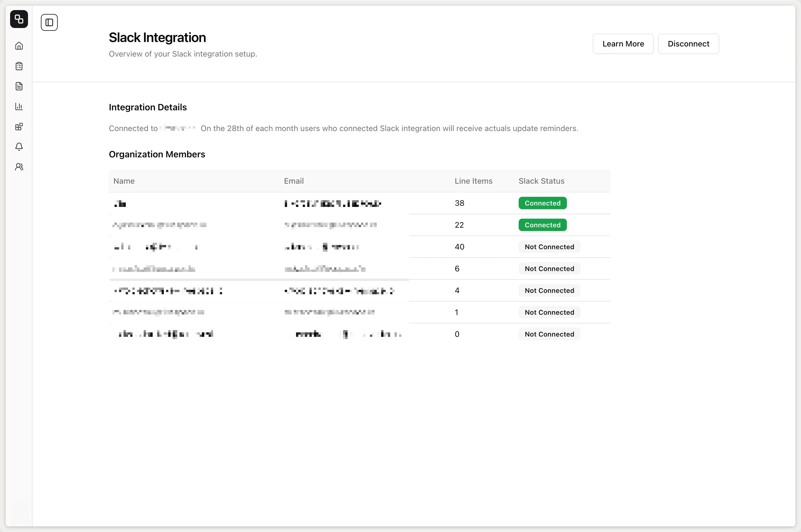This screenshot has height=532, width=801.
Task: Sort the table by Slack Status column
Action: (541, 181)
